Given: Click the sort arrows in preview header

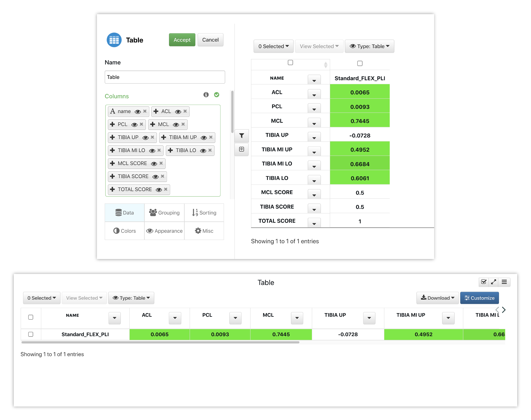Looking at the screenshot, I should click(x=326, y=65).
